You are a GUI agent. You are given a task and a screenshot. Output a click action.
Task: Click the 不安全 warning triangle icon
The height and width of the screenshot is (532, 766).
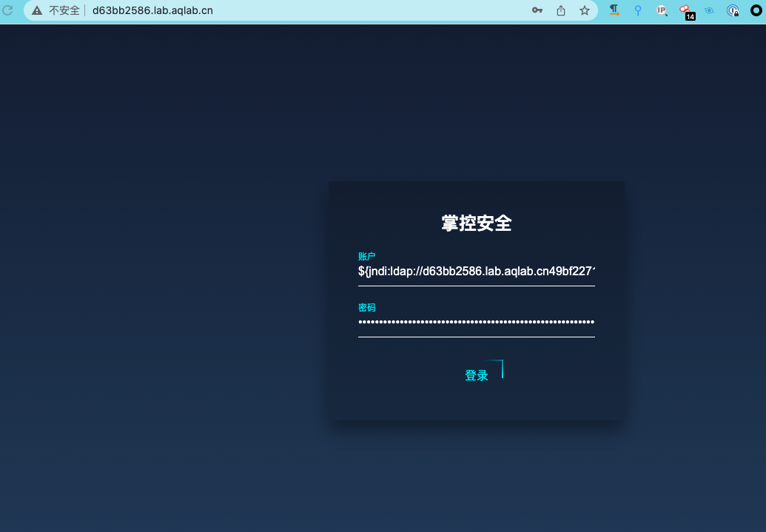point(37,10)
